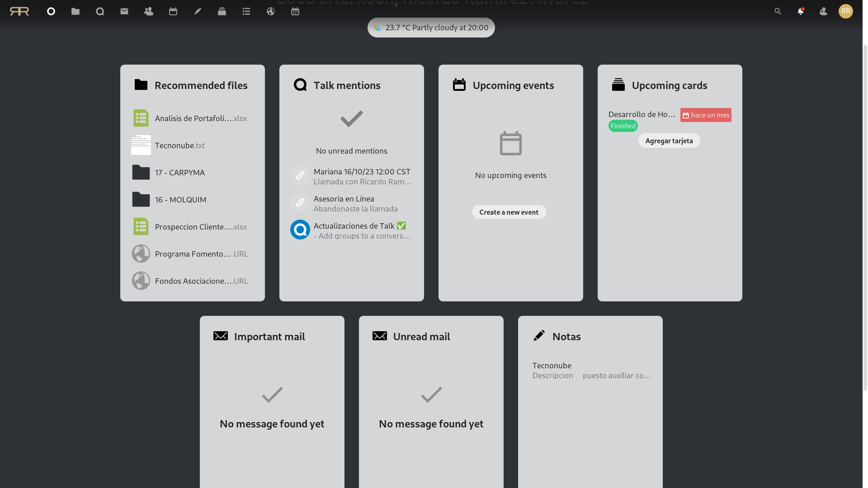Open the globe external sites icon
This screenshot has width=868, height=488.
pos(271,12)
